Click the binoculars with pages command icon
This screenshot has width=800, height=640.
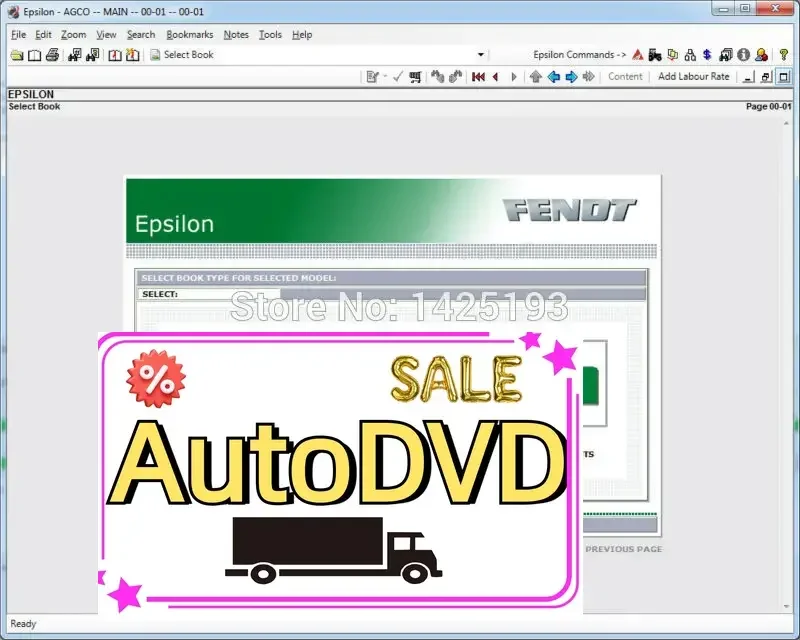pyautogui.click(x=725, y=55)
